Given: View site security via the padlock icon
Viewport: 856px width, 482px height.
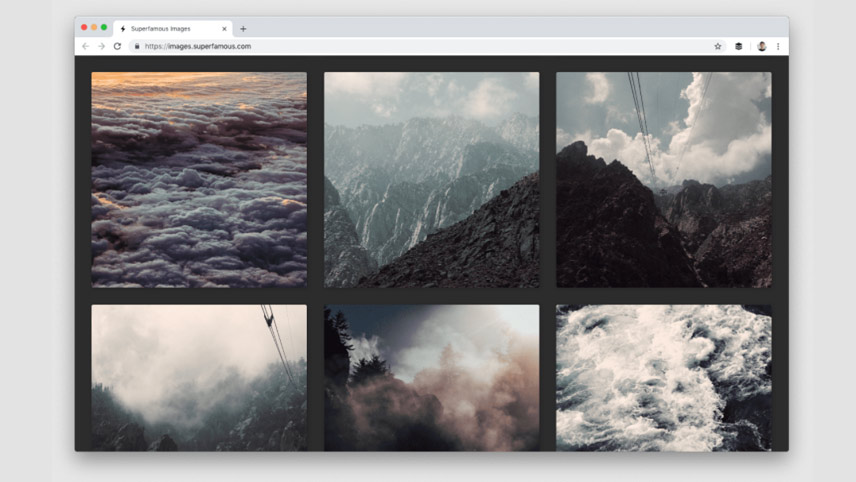Looking at the screenshot, I should point(137,46).
